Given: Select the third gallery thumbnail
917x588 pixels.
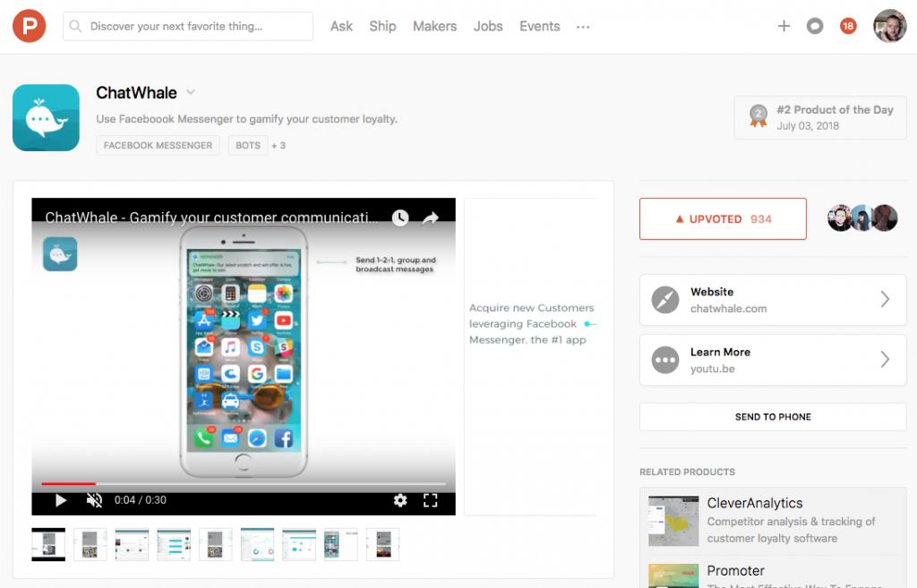Looking at the screenshot, I should coord(132,544).
